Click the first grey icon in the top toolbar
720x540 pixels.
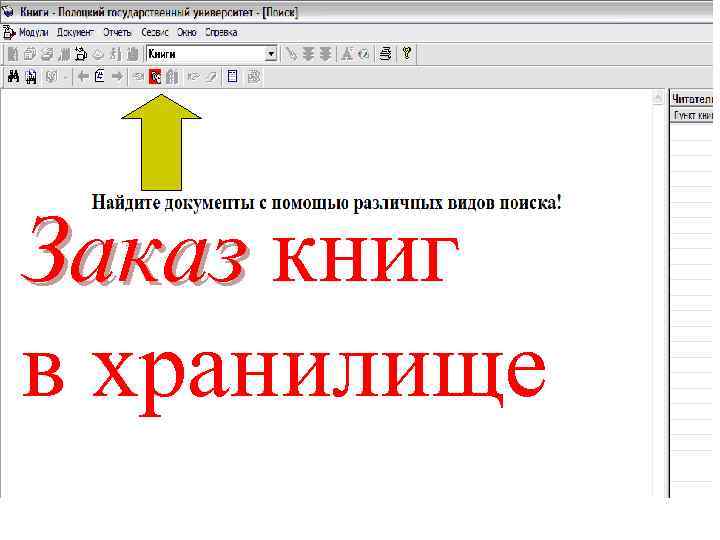[x=13, y=54]
